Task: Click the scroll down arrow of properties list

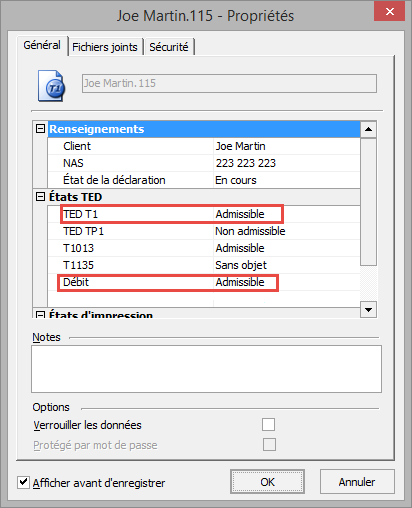Action: 368,310
